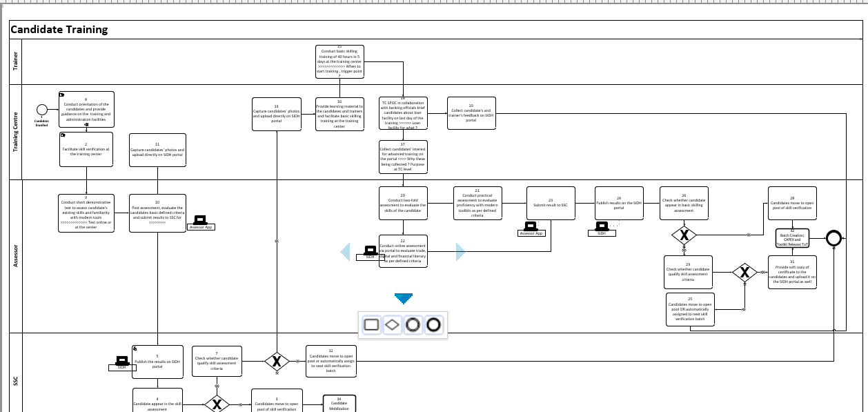The width and height of the screenshot is (868, 412).
Task: Click the blue downward AutoConnect arrow below step 22
Action: pos(404,298)
